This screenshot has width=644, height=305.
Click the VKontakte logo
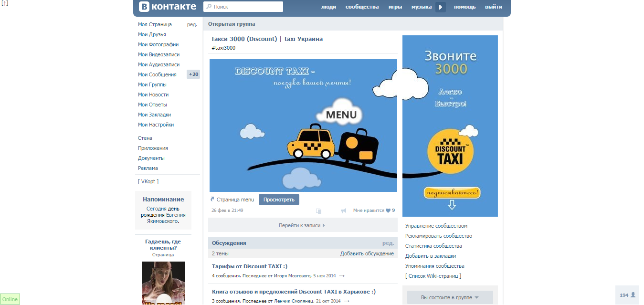(x=168, y=7)
